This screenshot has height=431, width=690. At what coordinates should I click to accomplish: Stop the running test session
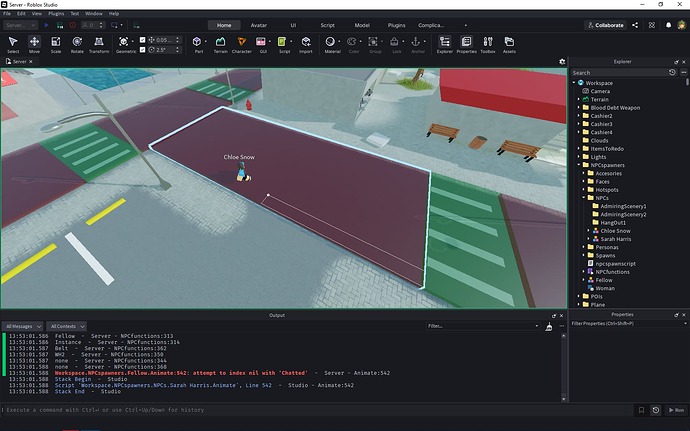click(x=73, y=25)
